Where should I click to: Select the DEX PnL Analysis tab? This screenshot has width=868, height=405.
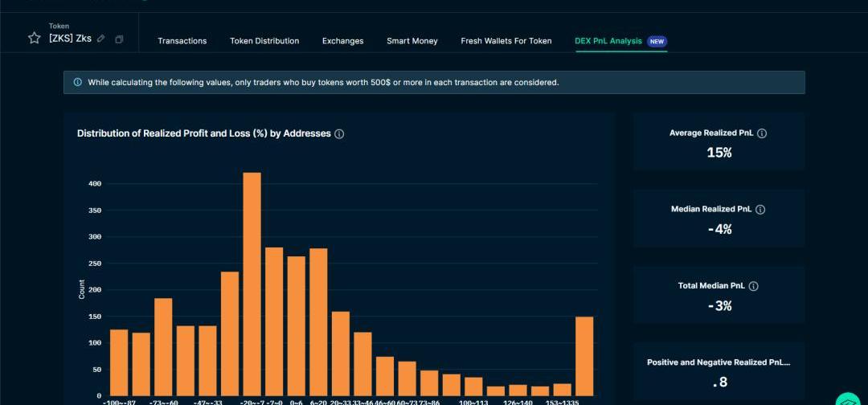[x=608, y=41]
